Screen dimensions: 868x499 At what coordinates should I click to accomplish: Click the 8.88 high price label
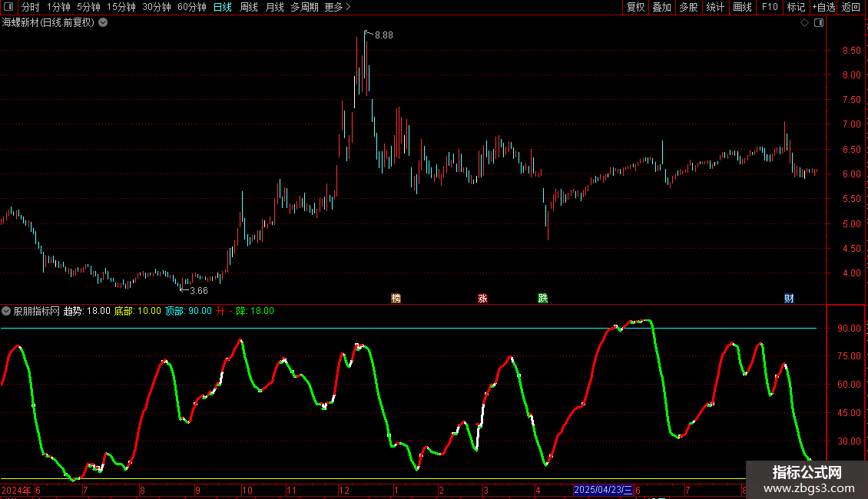tap(383, 35)
